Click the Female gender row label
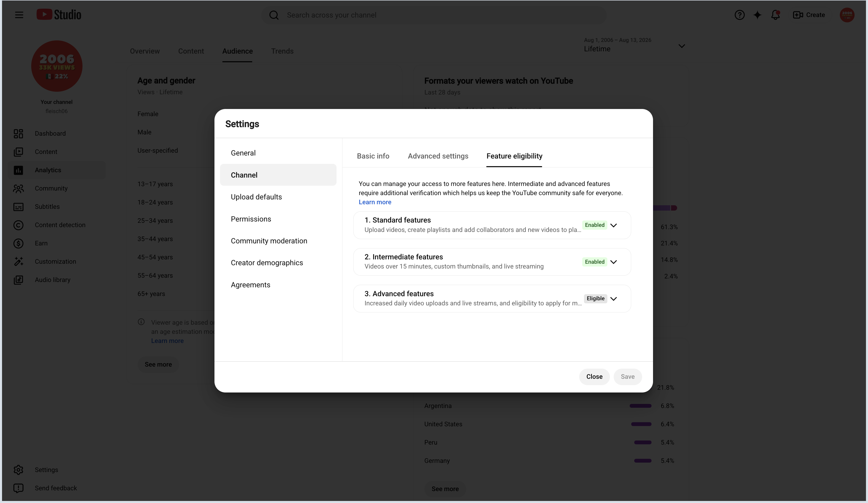The width and height of the screenshot is (868, 503). coord(148,114)
